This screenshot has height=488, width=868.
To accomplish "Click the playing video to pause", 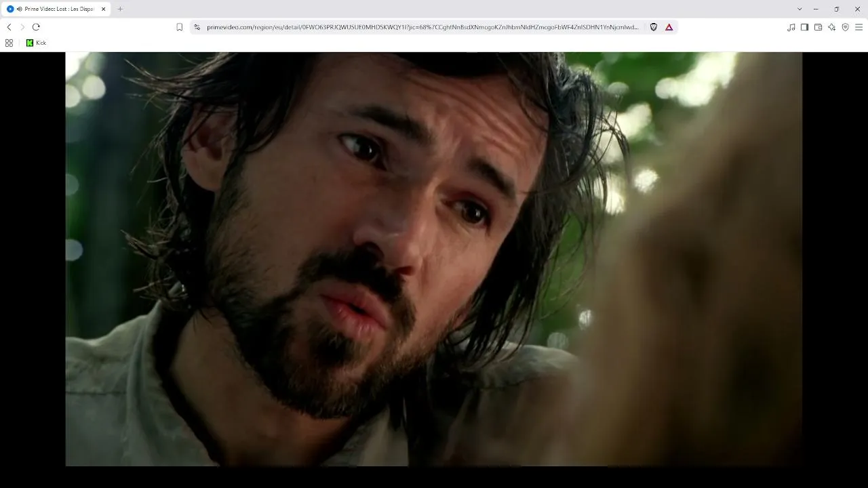I will pyautogui.click(x=434, y=259).
